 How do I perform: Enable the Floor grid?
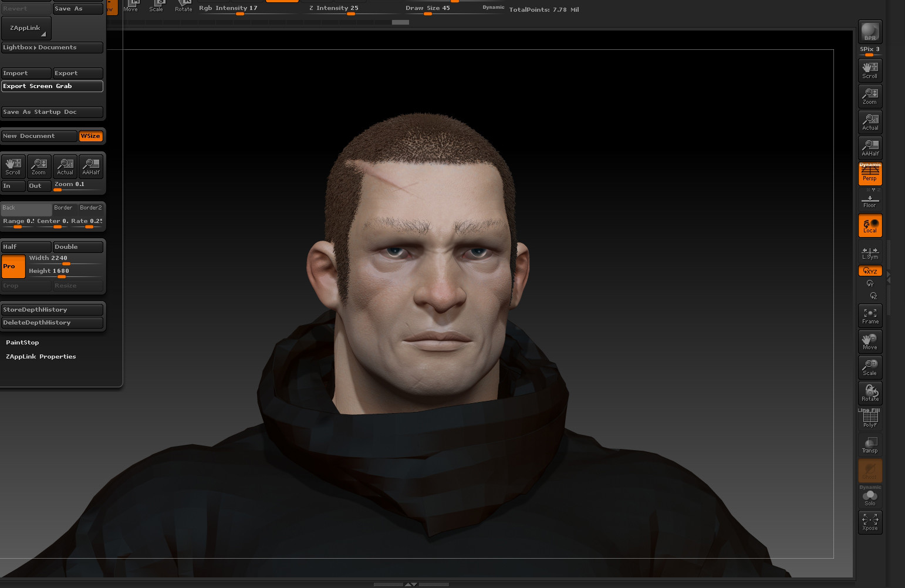pyautogui.click(x=869, y=200)
